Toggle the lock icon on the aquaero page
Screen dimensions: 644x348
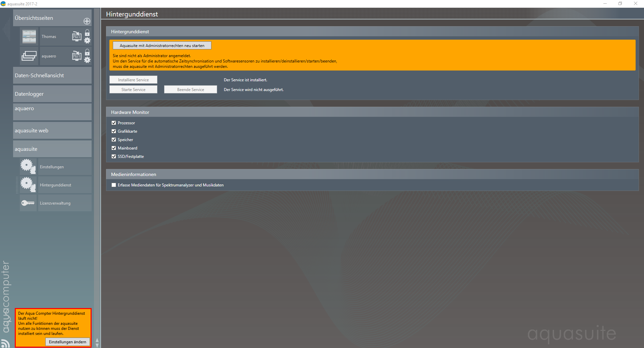click(87, 52)
